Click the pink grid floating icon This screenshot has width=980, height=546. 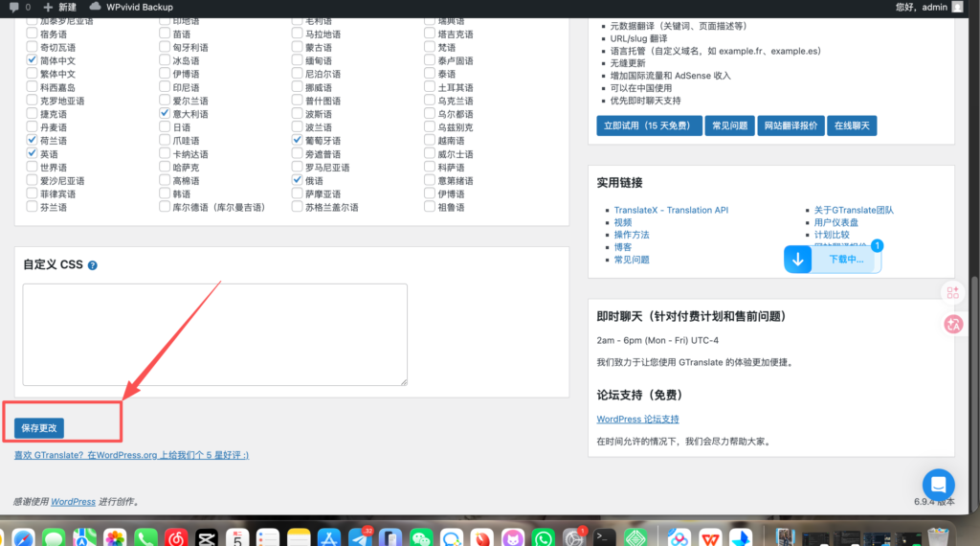tap(953, 292)
